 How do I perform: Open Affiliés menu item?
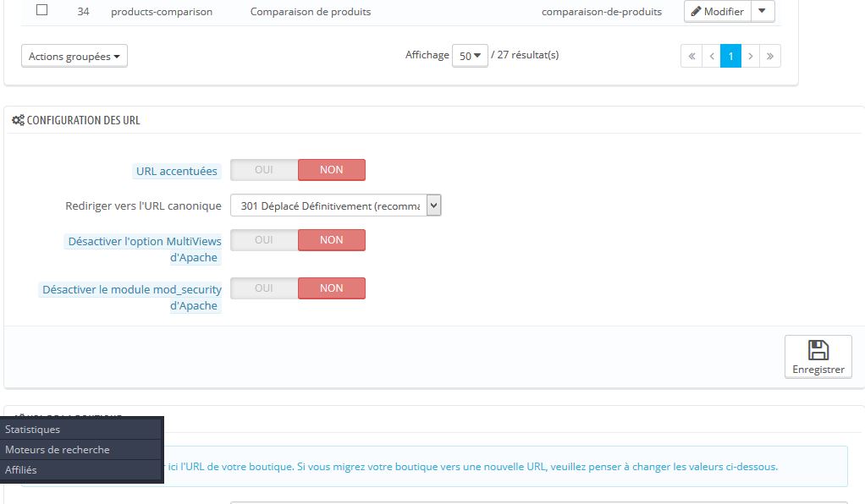(81, 470)
